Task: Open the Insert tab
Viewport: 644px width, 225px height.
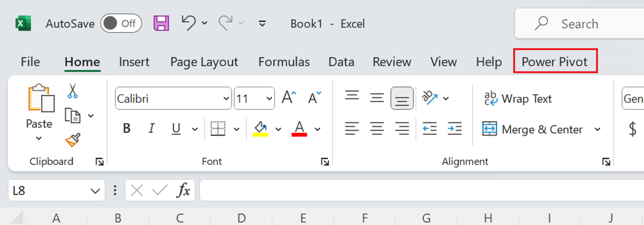Action: pos(134,62)
